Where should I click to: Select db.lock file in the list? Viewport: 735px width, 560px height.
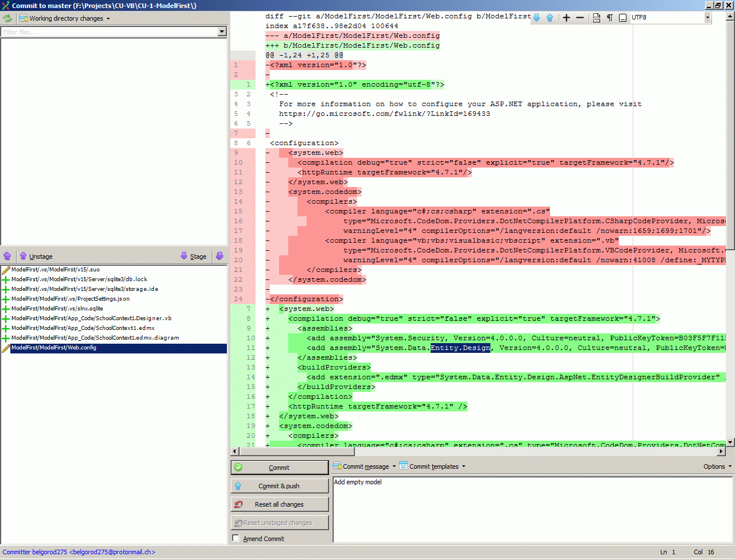79,279
